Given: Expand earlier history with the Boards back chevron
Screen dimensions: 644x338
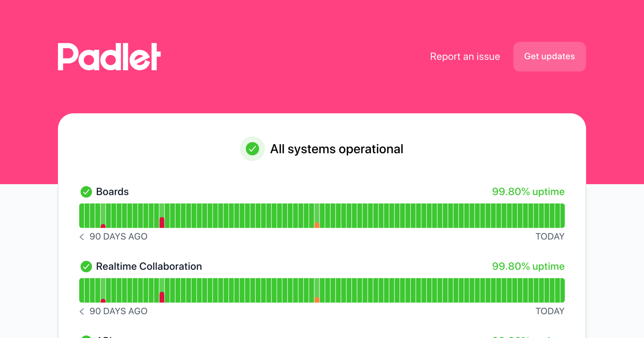Looking at the screenshot, I should coord(82,237).
